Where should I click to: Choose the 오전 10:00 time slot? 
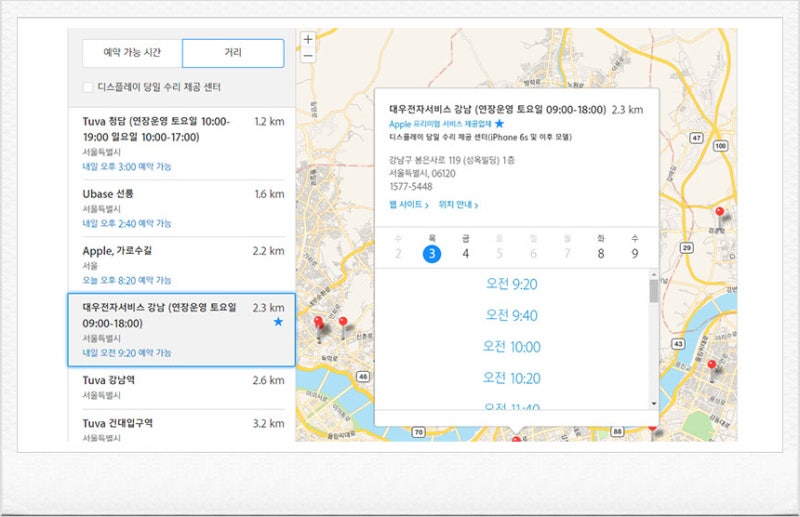[511, 347]
